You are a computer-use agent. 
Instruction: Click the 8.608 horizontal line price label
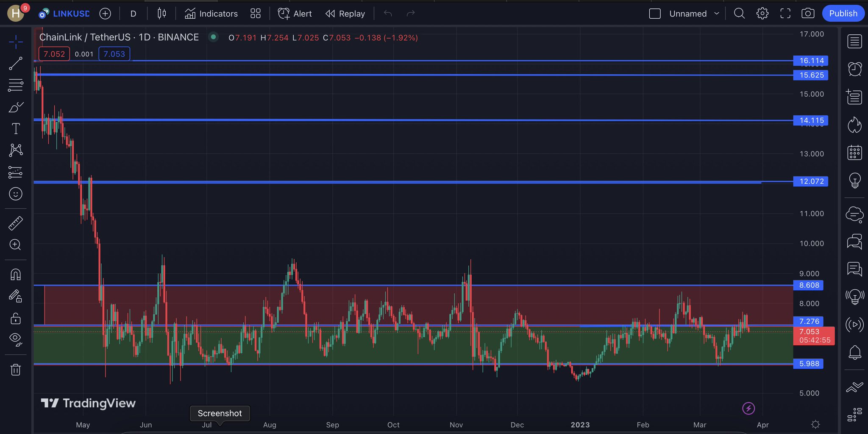[808, 285]
